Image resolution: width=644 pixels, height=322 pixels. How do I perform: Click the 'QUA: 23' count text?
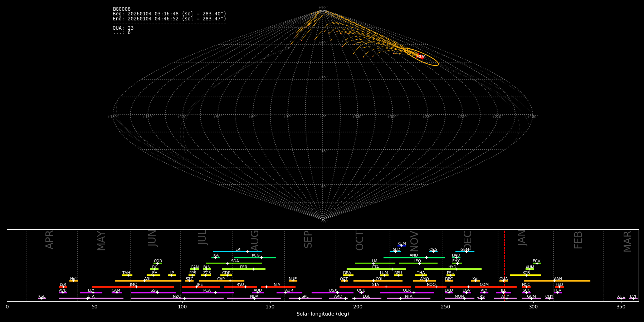click(x=123, y=28)
